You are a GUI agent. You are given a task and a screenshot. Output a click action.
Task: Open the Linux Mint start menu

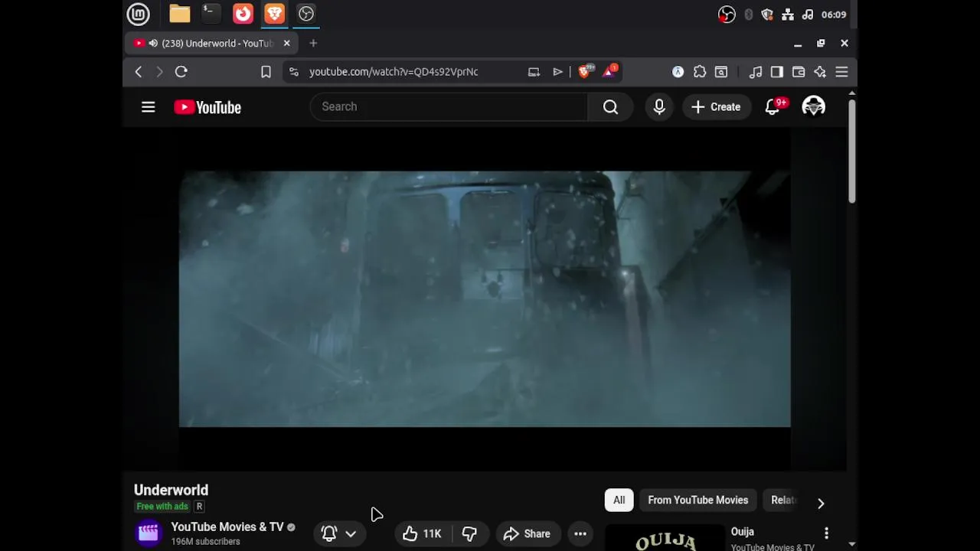138,14
